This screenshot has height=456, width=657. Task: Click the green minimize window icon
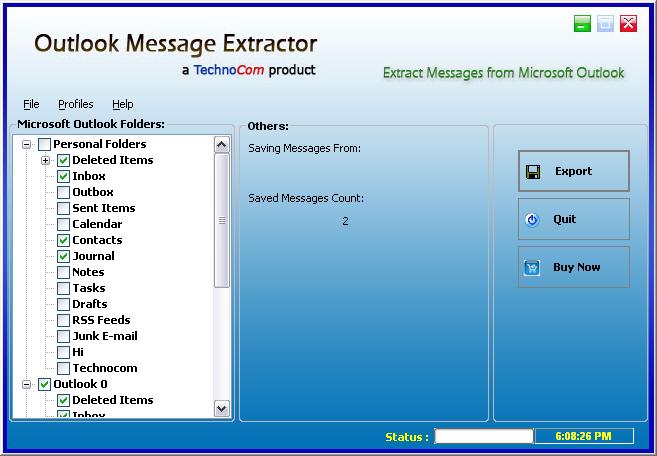click(x=582, y=23)
